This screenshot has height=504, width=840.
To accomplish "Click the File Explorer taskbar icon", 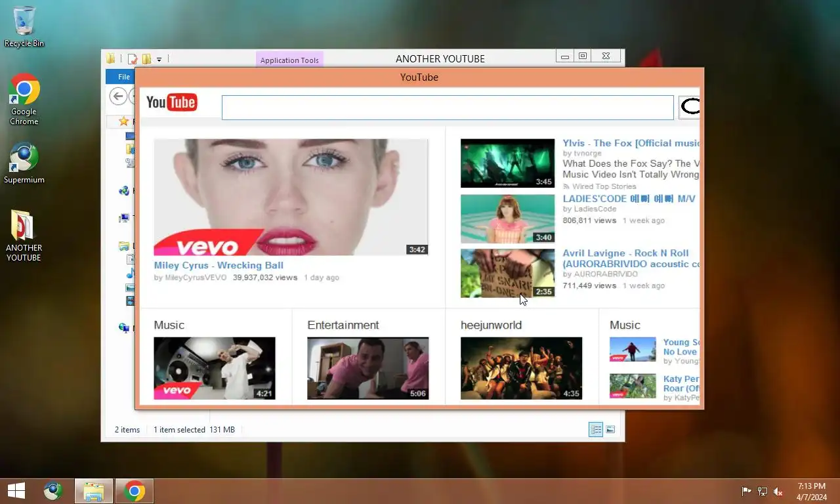I will coord(94,491).
